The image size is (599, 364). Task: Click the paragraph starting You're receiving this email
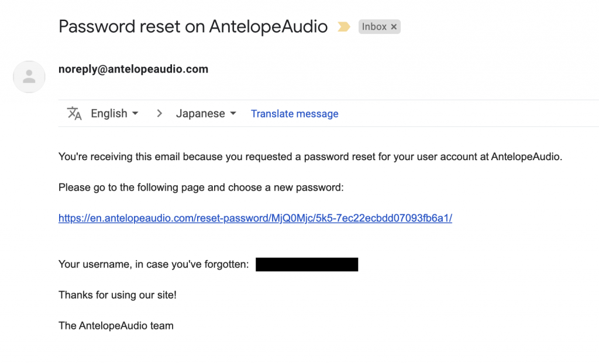click(x=310, y=157)
